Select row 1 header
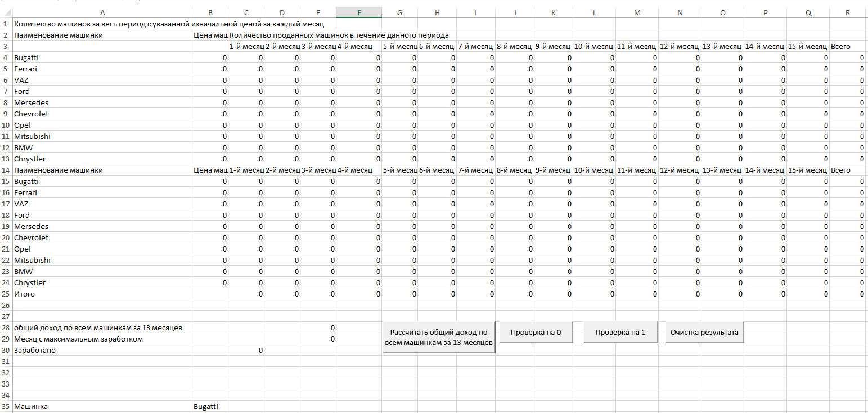This screenshot has height=413, width=868. [x=6, y=24]
